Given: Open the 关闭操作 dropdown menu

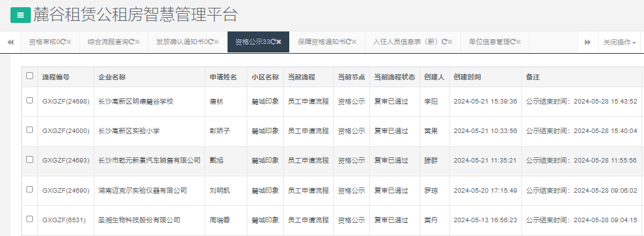Looking at the screenshot, I should (619, 42).
